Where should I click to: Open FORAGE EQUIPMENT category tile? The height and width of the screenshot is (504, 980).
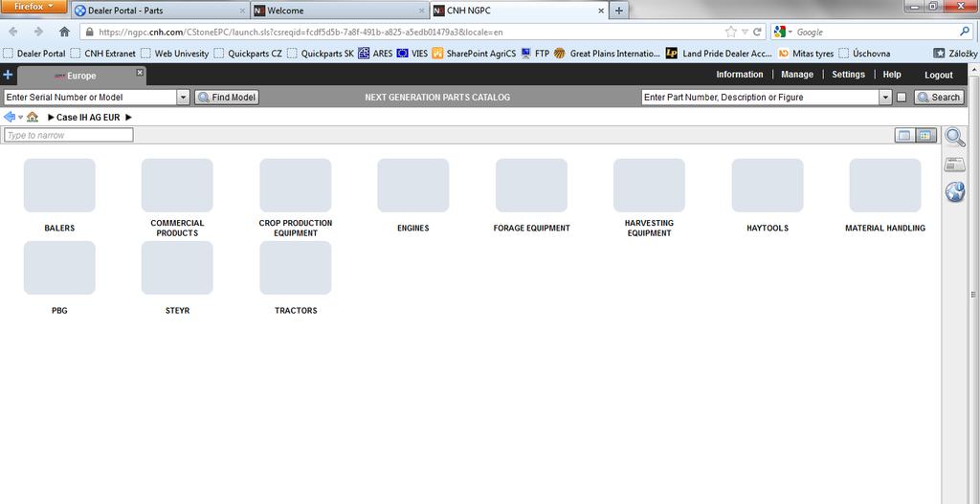coord(531,185)
